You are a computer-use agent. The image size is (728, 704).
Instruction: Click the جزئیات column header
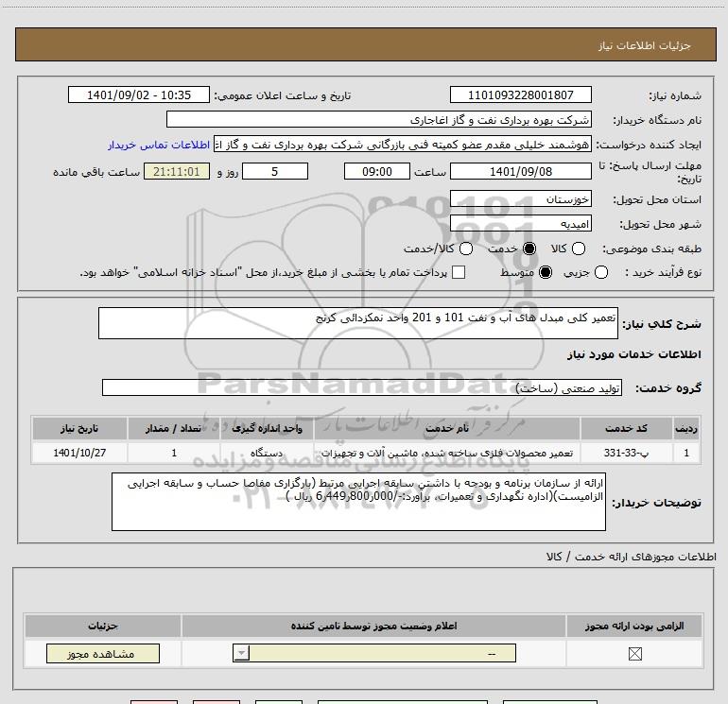click(x=103, y=626)
